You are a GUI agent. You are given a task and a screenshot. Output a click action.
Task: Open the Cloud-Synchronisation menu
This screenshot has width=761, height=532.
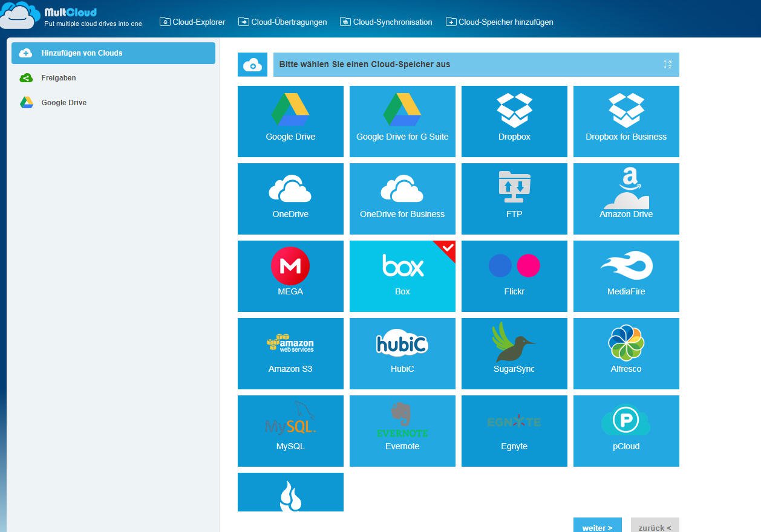(x=386, y=22)
